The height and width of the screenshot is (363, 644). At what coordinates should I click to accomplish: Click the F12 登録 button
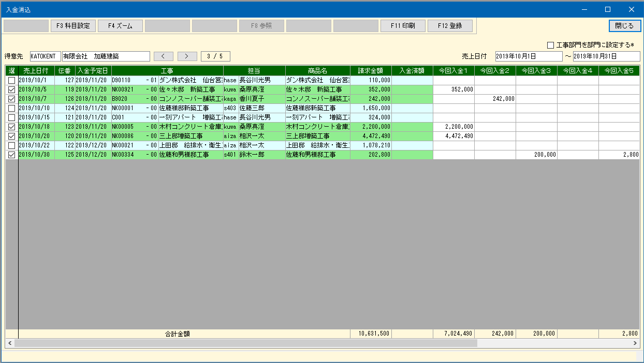(x=450, y=26)
